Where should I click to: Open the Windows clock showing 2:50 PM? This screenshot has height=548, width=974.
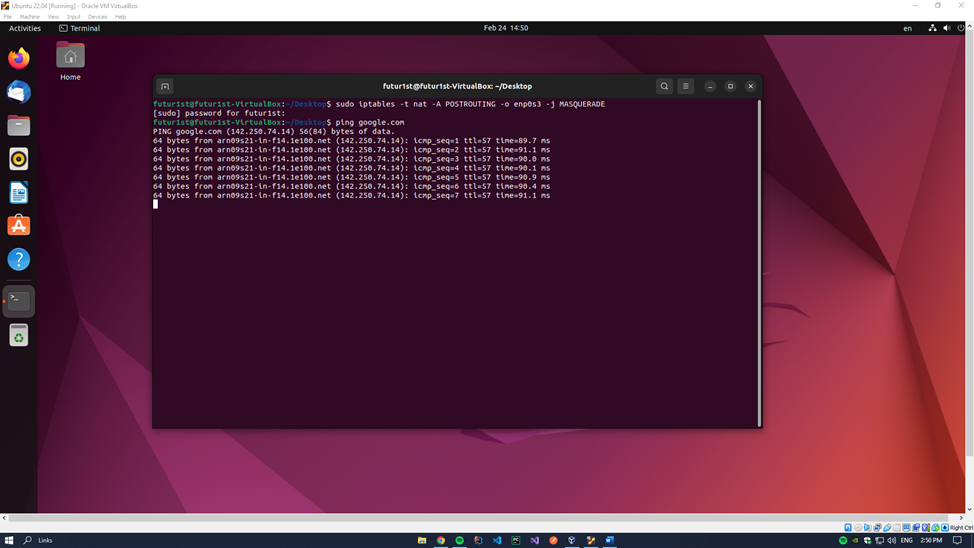coord(931,541)
